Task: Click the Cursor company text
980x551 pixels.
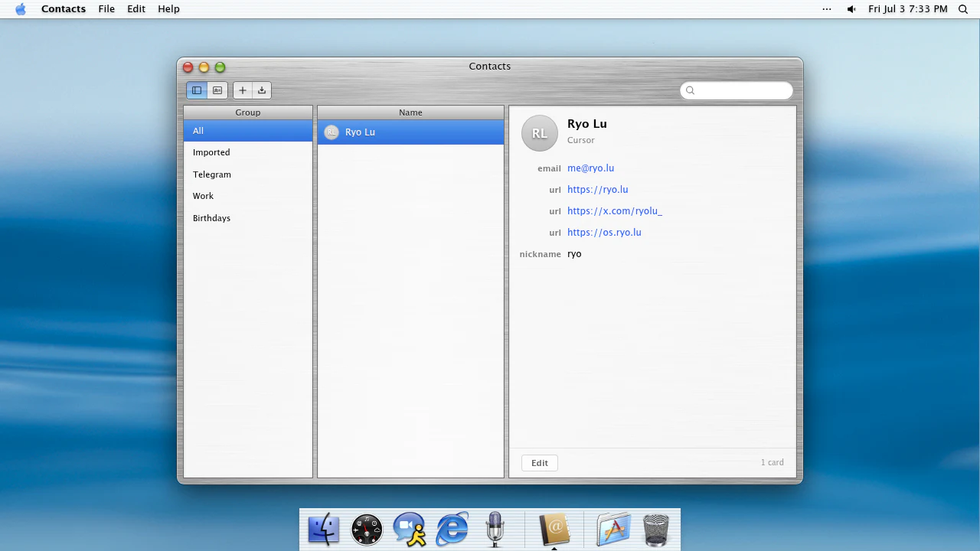Action: (581, 141)
